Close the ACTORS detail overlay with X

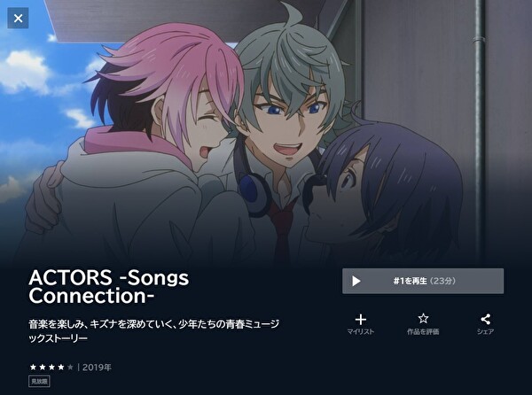pyautogui.click(x=18, y=18)
